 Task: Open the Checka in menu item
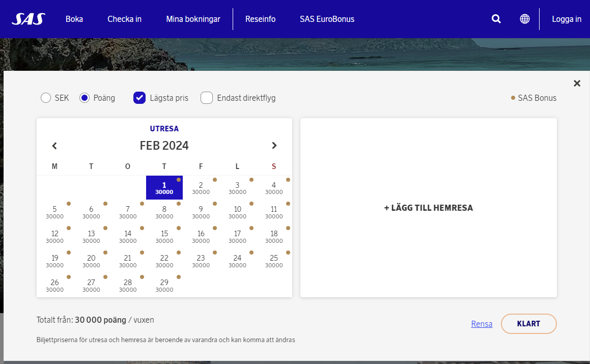pyautogui.click(x=124, y=19)
